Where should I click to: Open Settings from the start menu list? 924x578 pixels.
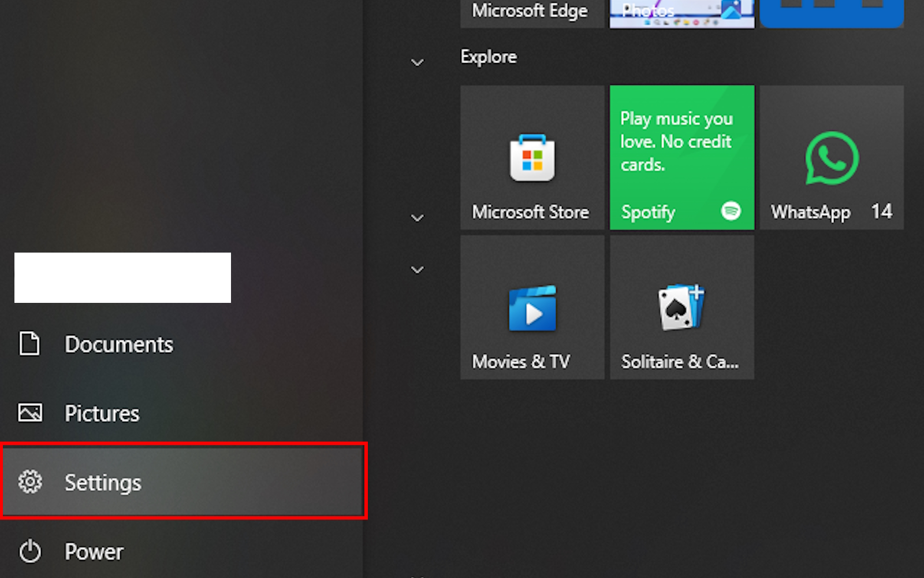pos(184,481)
